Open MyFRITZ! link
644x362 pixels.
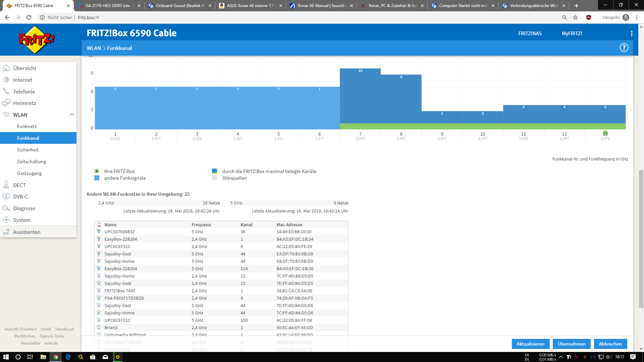click(572, 34)
